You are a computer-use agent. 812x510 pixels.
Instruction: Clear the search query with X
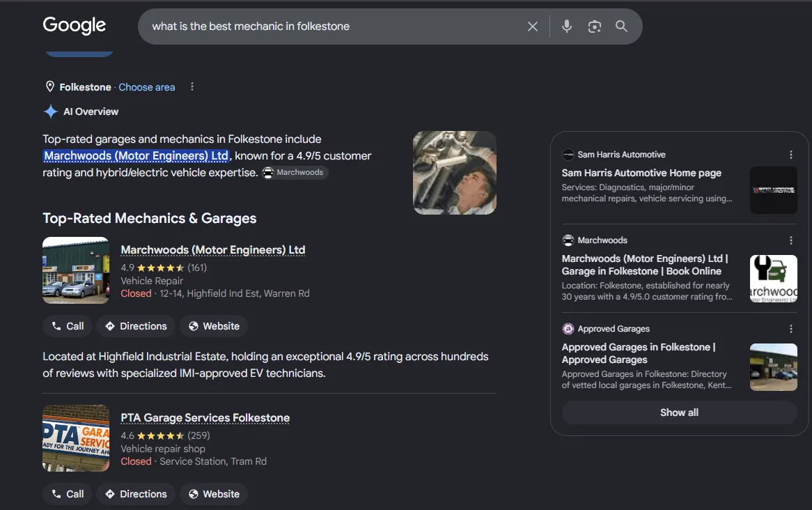click(x=532, y=26)
